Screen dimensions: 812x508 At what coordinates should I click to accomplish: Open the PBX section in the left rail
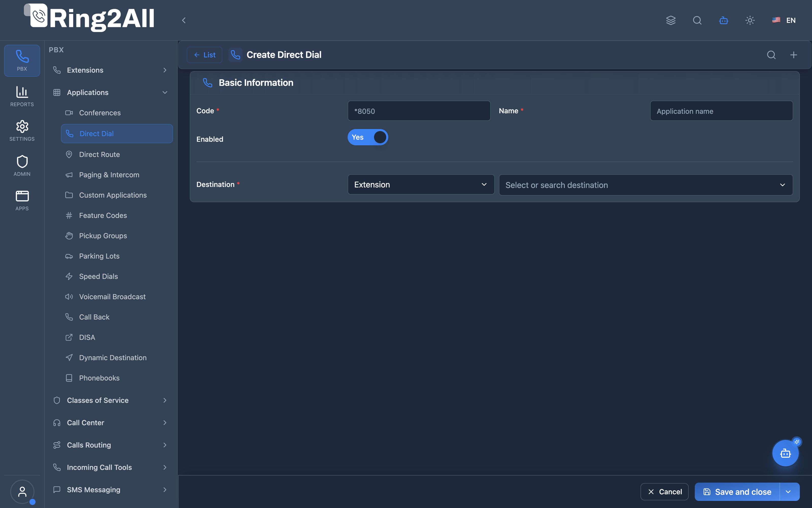tap(22, 61)
